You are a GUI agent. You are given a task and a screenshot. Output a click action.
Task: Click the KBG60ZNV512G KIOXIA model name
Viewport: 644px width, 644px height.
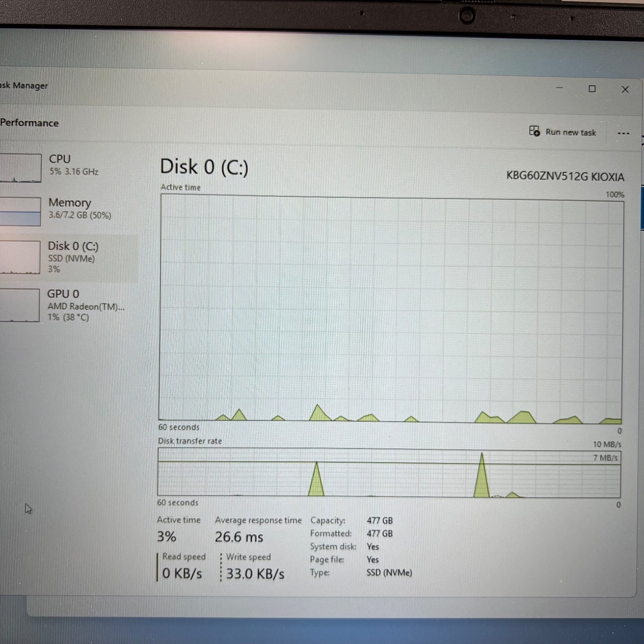[x=565, y=176]
